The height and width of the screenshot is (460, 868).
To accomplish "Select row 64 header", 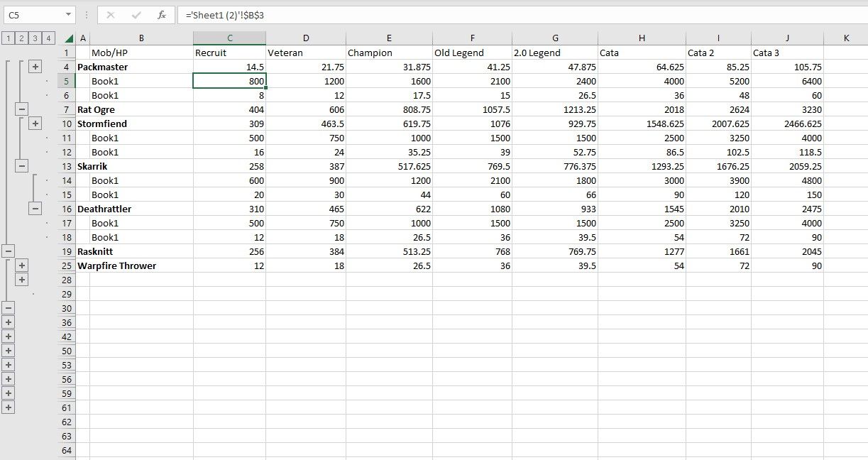I will coord(67,450).
